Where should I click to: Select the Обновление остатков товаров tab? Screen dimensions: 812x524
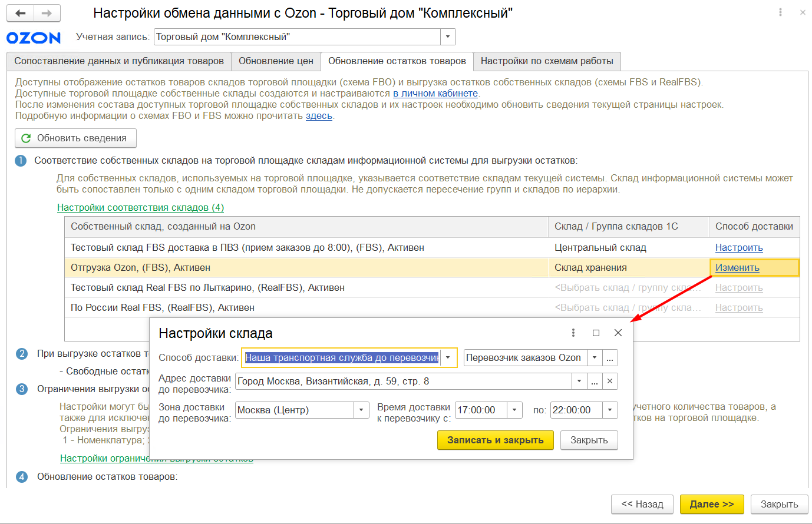point(397,61)
